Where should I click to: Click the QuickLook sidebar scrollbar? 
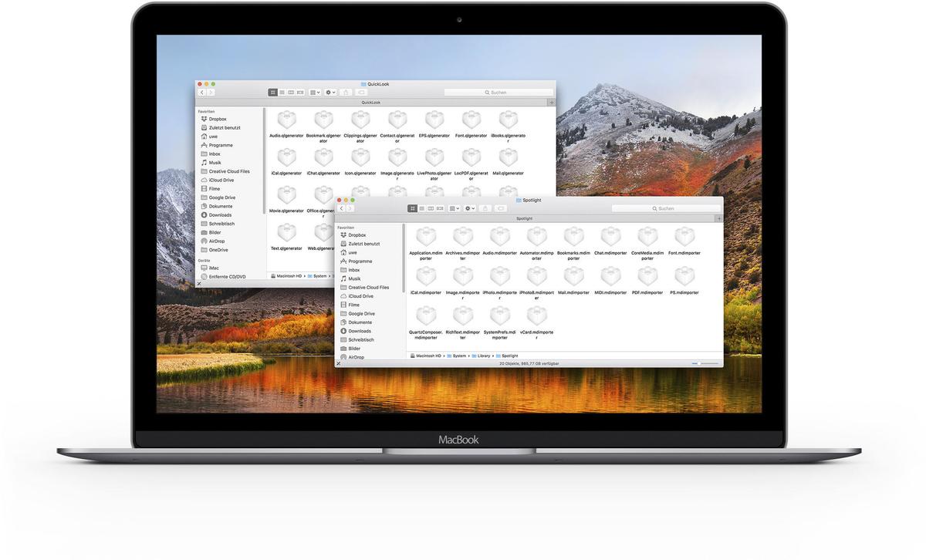point(265,160)
